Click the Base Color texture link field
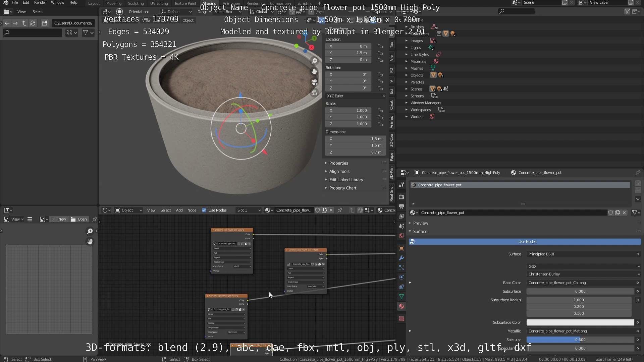The height and width of the screenshot is (362, 644). tap(581, 283)
